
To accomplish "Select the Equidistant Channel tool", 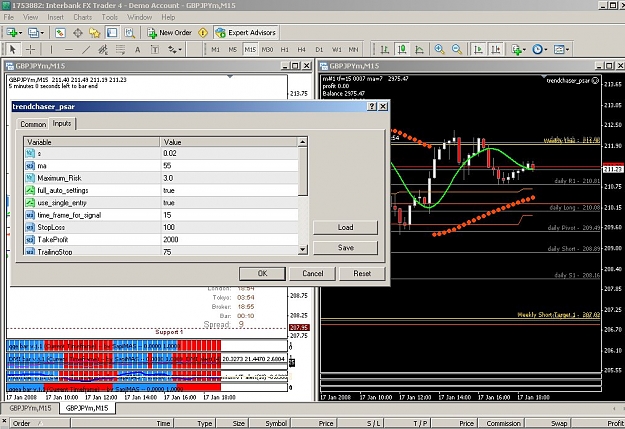I will (x=103, y=49).
